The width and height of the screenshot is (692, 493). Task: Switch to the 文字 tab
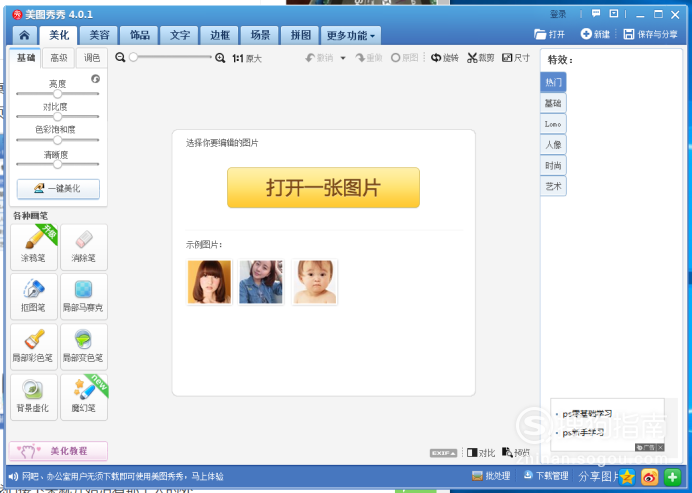[180, 35]
